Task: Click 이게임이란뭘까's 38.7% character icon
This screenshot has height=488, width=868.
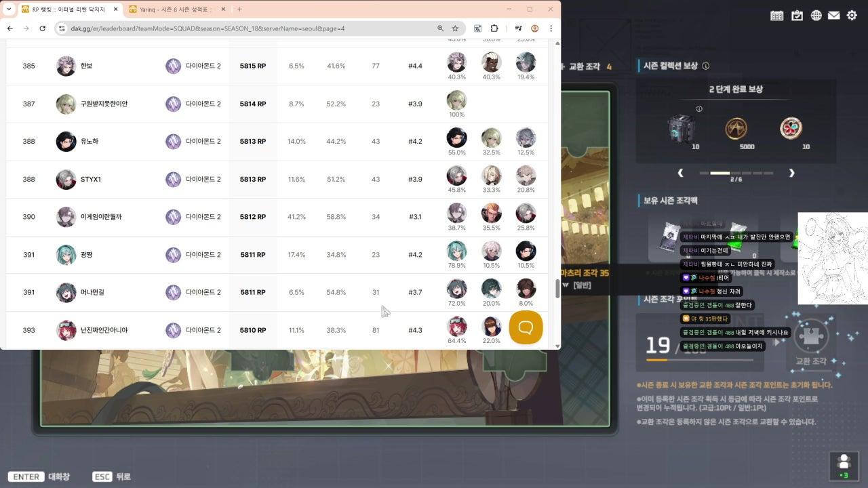Action: (457, 213)
